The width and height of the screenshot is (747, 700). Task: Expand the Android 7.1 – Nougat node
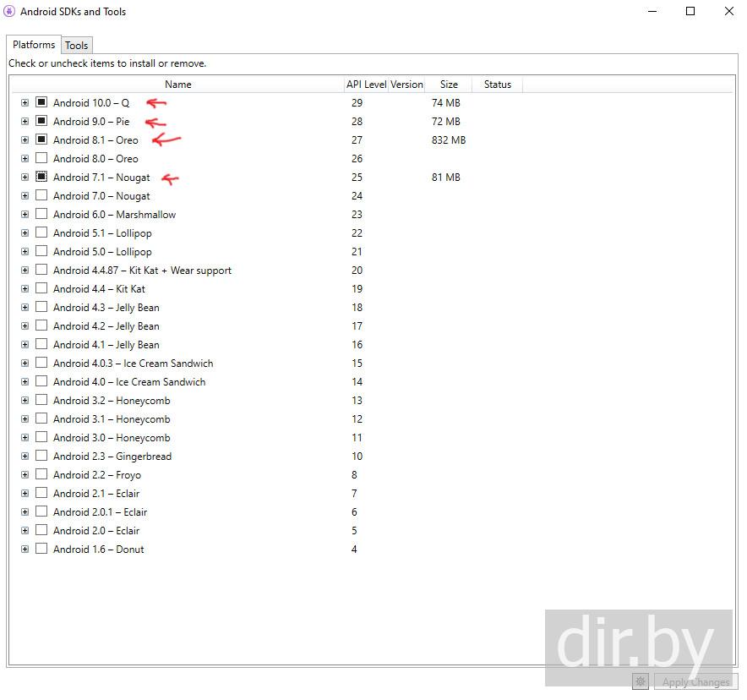pyautogui.click(x=25, y=177)
